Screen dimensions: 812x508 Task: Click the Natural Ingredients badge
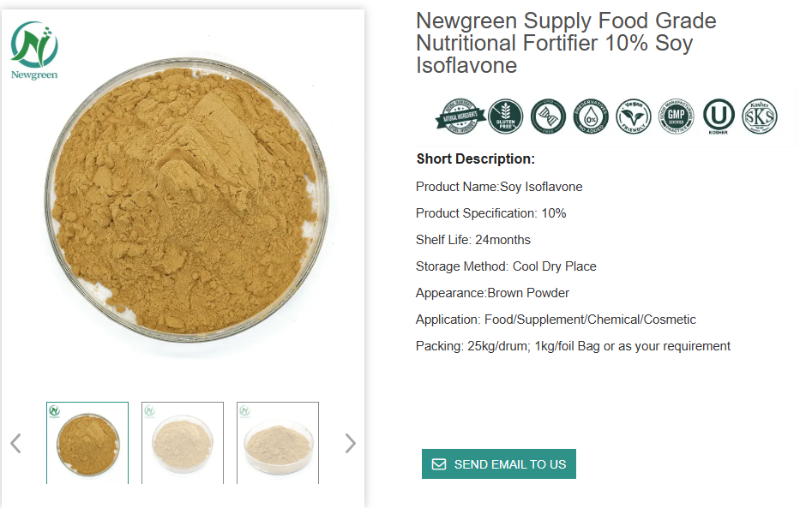pos(460,117)
